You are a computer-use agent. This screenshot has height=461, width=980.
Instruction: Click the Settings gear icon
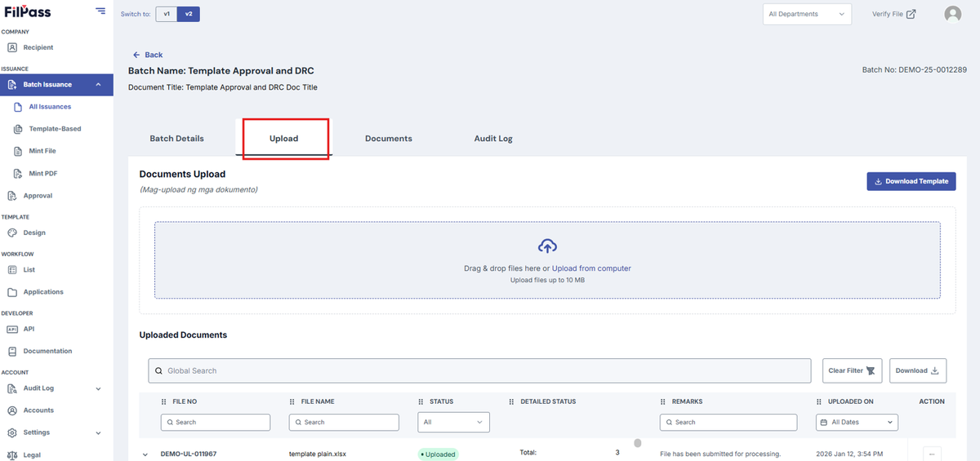12,432
